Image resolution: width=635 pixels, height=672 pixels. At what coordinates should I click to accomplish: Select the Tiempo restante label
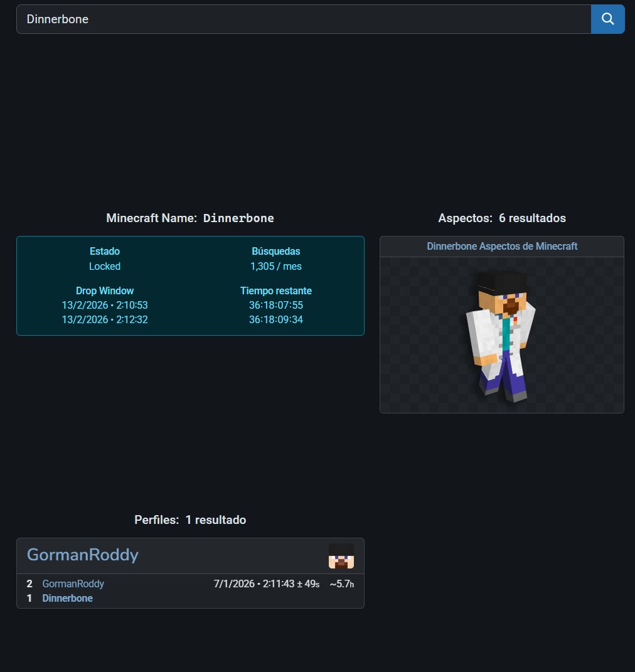276,291
